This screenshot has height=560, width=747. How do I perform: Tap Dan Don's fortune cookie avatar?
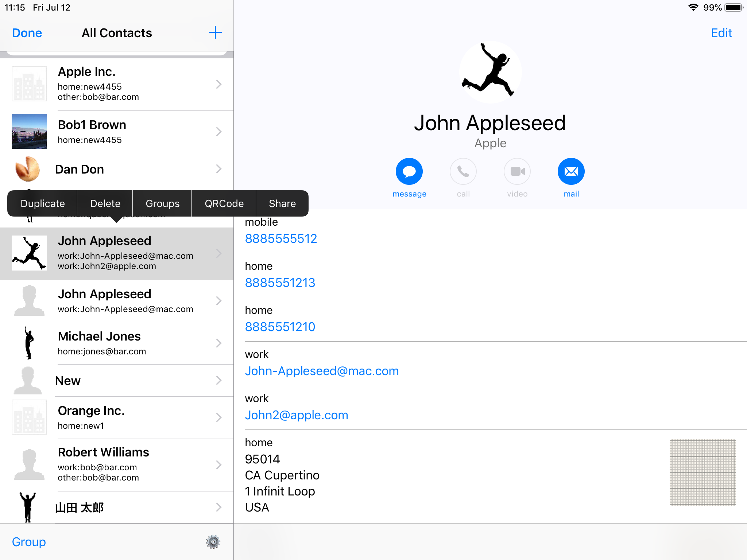coord(28,169)
